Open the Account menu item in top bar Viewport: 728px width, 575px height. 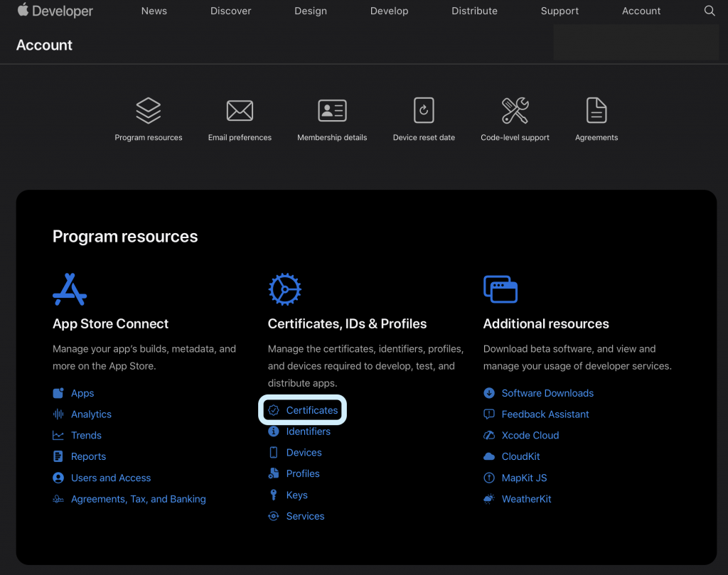pos(641,11)
